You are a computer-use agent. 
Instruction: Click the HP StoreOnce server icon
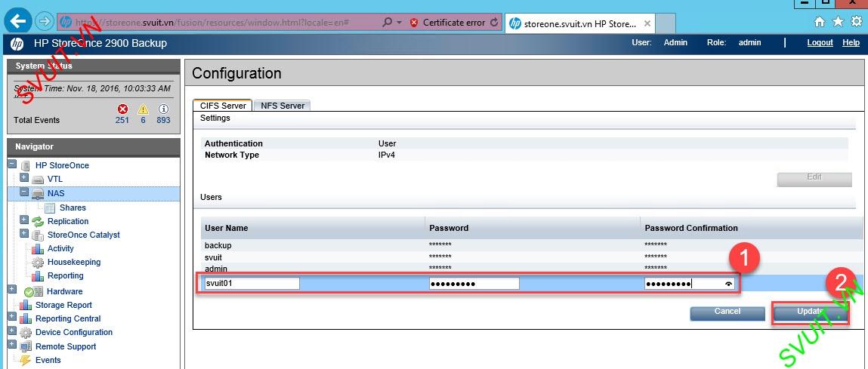[26, 165]
